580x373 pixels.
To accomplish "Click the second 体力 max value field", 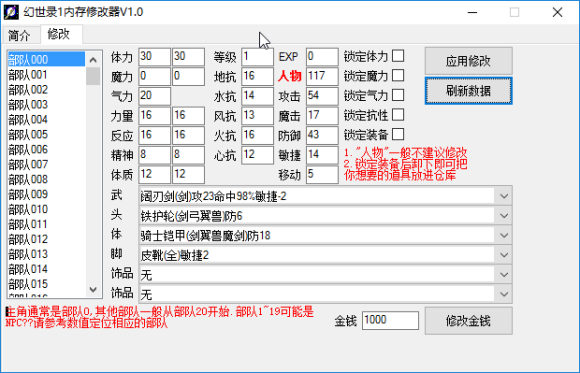I will tap(188, 57).
